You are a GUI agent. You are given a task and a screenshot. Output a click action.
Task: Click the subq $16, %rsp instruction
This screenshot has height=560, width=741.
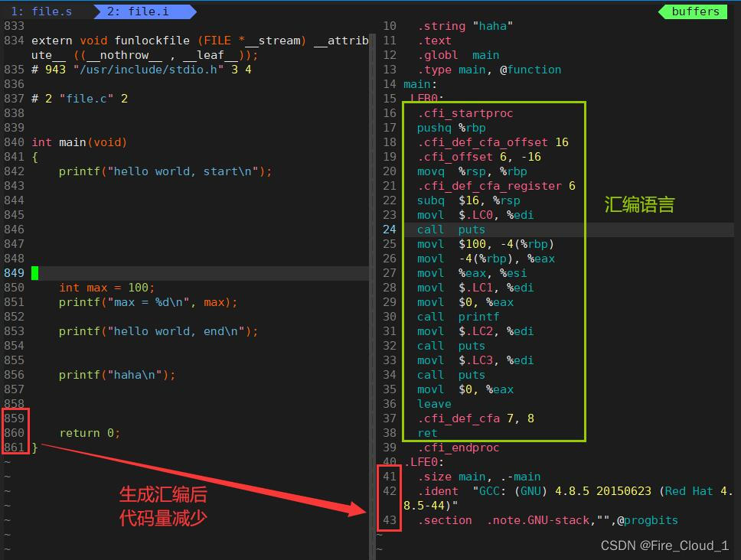click(x=468, y=200)
